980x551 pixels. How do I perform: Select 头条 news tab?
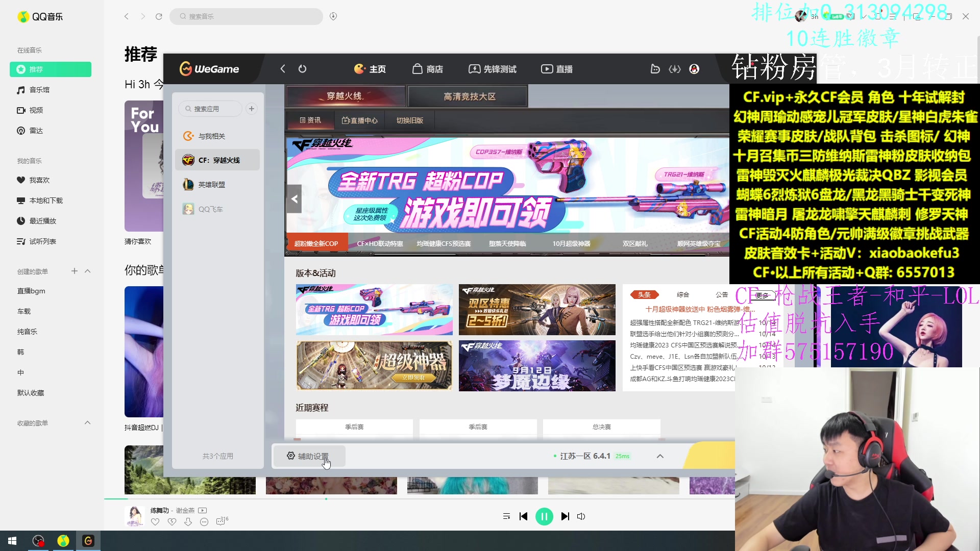pos(645,295)
